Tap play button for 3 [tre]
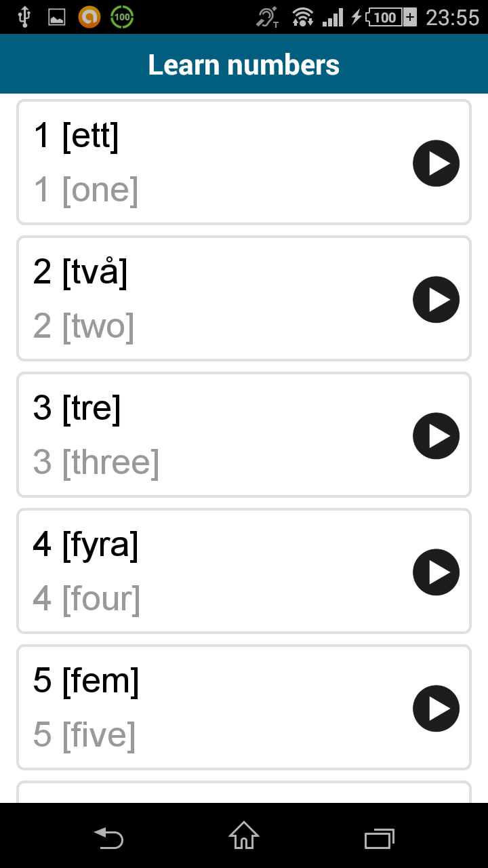Viewport: 488px width, 868px height. coord(436,436)
